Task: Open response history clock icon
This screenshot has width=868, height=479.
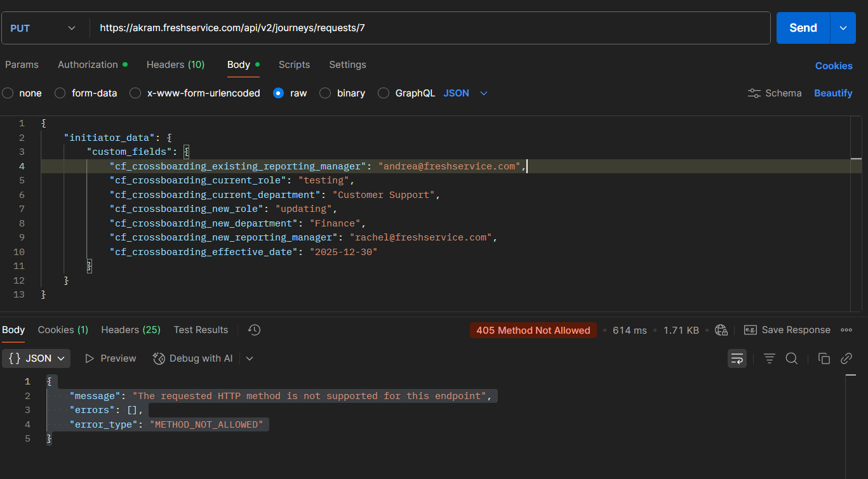Action: click(x=254, y=330)
